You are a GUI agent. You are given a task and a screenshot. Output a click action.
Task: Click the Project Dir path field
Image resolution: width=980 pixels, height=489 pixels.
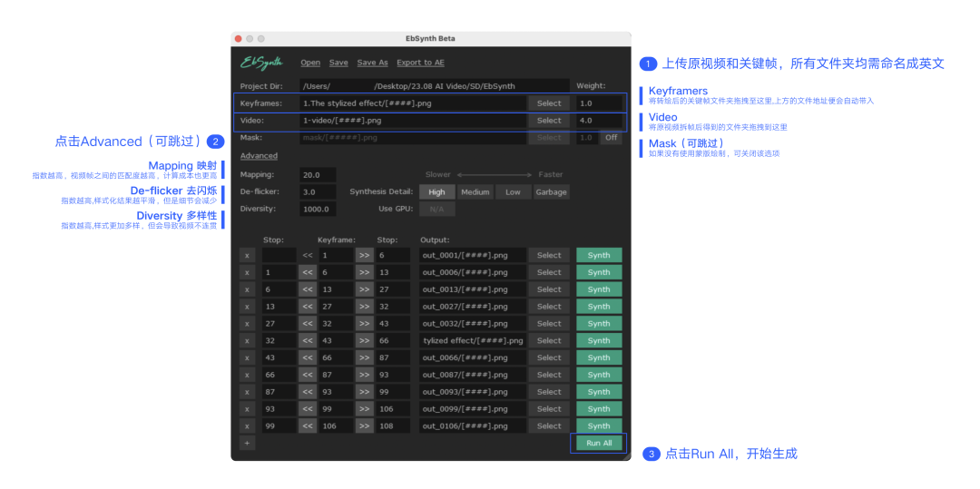435,85
